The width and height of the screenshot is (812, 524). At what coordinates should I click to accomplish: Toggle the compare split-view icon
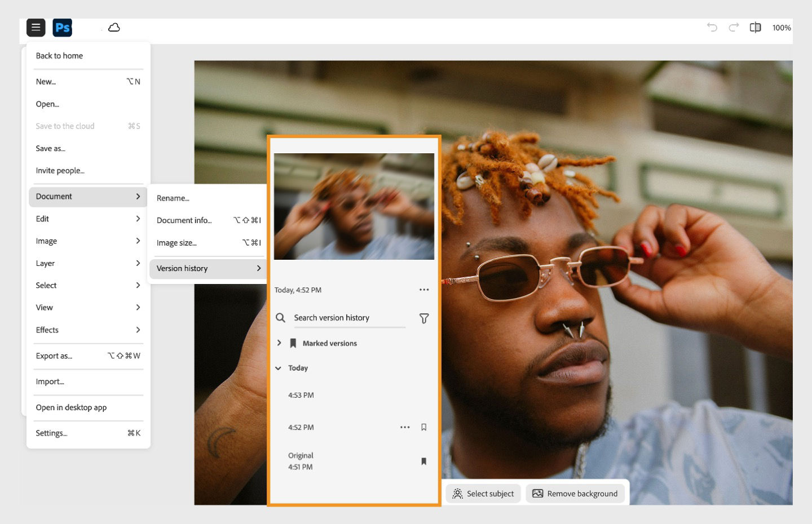point(755,28)
